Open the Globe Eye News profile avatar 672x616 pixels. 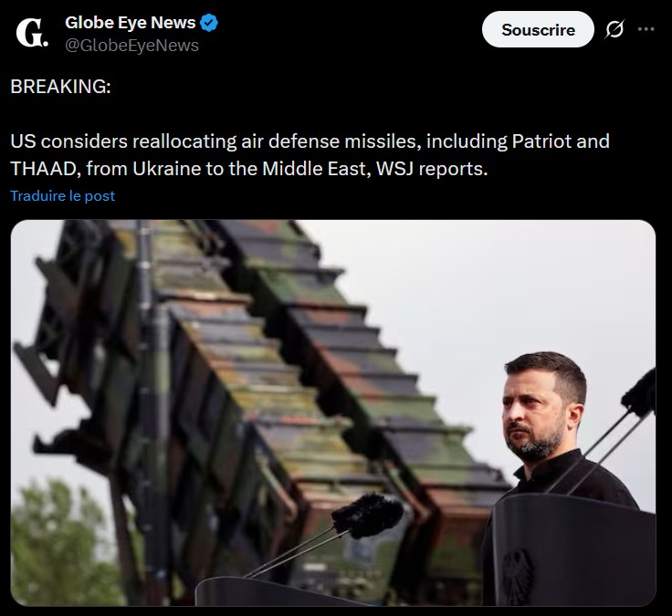32,32
